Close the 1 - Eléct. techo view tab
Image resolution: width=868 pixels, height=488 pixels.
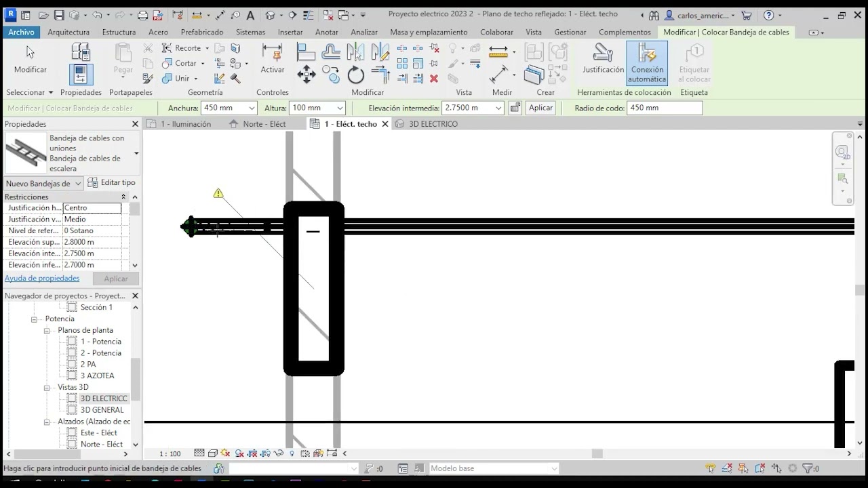(x=385, y=124)
